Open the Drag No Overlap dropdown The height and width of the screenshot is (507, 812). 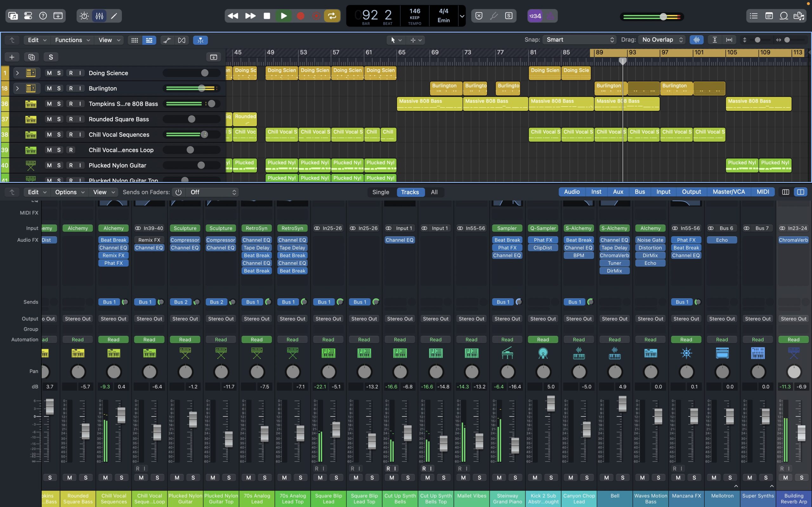pos(662,40)
